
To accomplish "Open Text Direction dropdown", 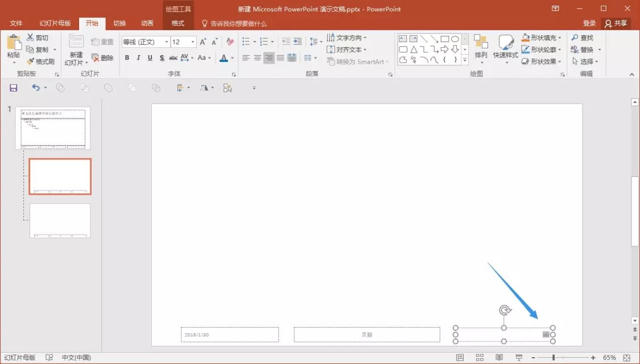I will tap(346, 38).
